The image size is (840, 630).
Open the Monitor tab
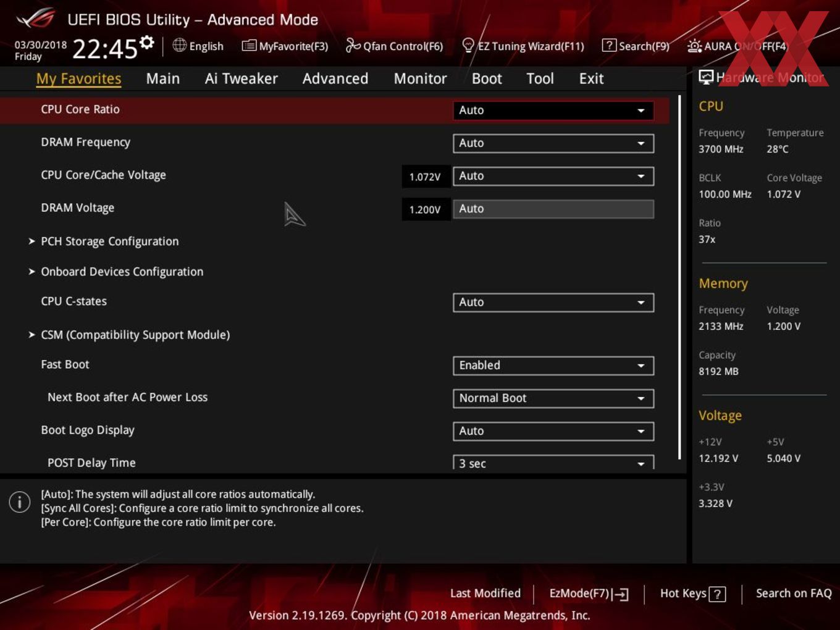click(420, 78)
